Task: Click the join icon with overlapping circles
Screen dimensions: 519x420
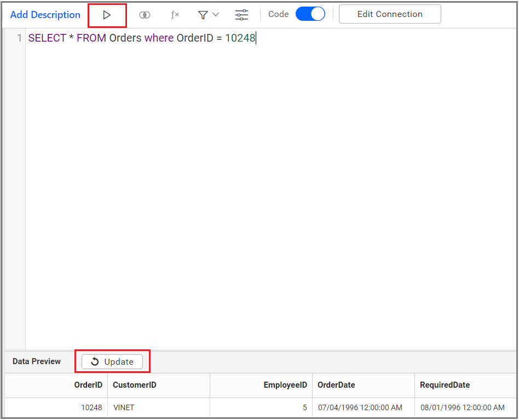Action: (x=145, y=15)
